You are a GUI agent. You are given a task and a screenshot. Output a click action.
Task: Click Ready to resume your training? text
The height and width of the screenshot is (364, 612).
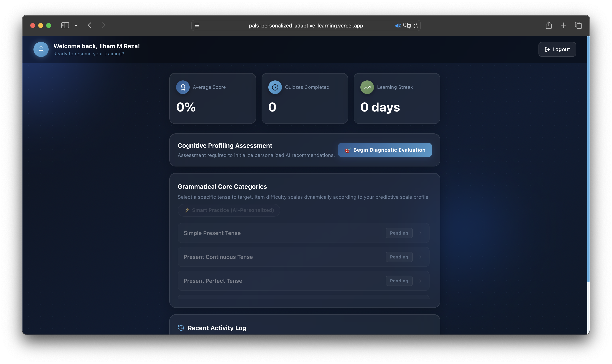point(89,54)
